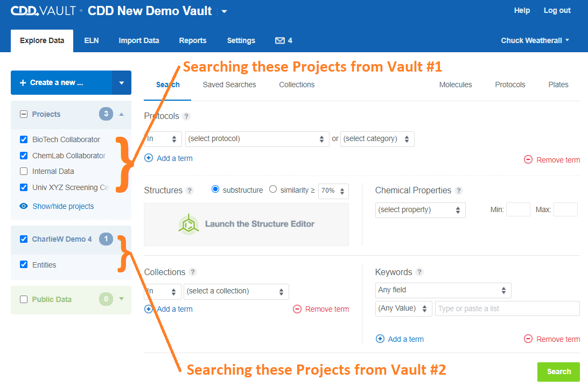
Task: Open the Any field keywords dropdown
Action: point(443,290)
